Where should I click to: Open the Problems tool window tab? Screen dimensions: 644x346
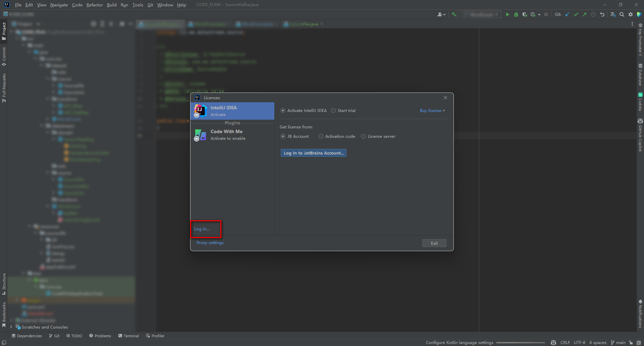click(100, 336)
